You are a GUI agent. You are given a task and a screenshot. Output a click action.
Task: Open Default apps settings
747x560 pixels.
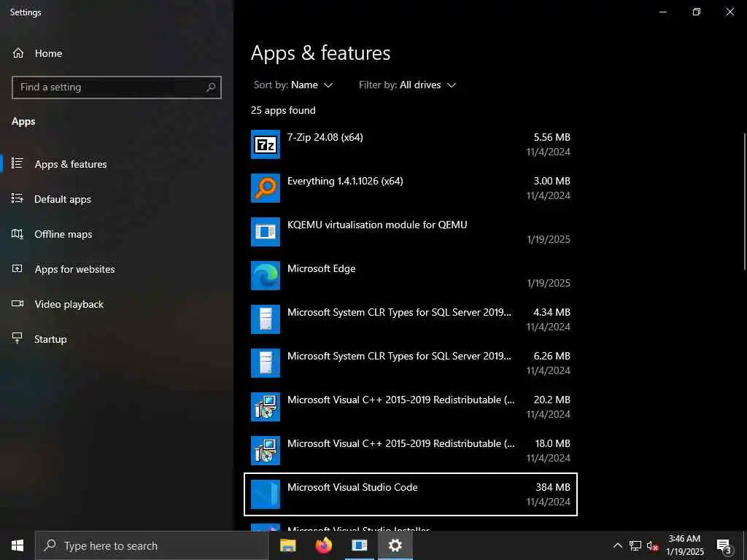point(117,199)
